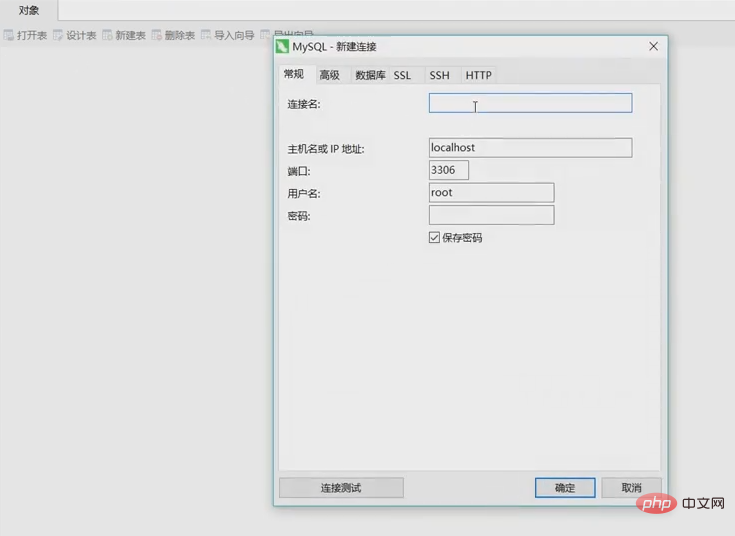Click the username field containing root

click(x=491, y=192)
